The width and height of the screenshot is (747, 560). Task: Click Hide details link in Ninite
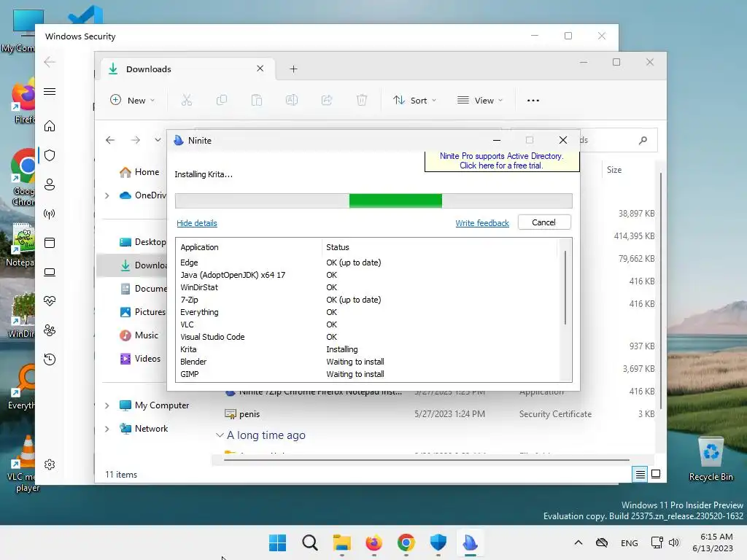coord(196,223)
